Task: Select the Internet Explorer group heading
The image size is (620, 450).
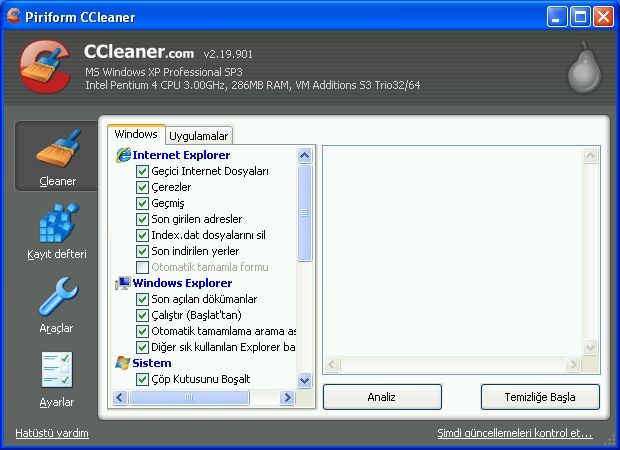Action: tap(181, 155)
